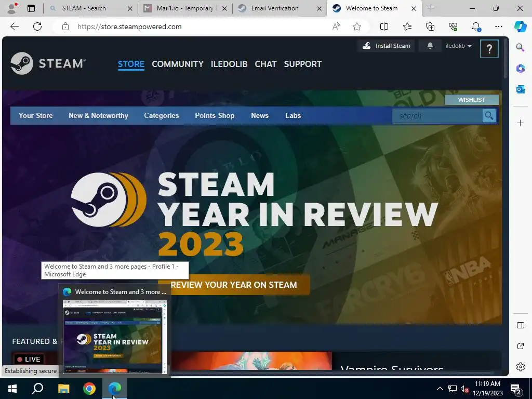The height and width of the screenshot is (399, 532).
Task: Open Edge profile avatar icon
Action: [12, 8]
